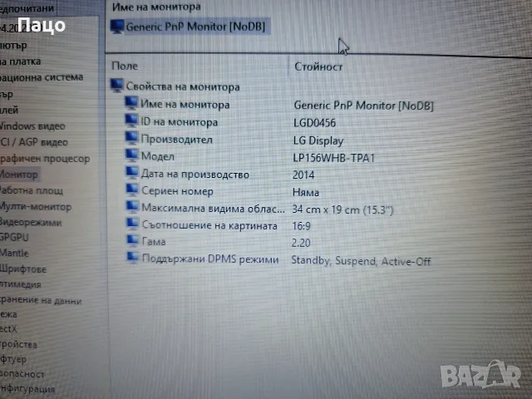Open the Монитор item in sidebar tree
Screen dimensions: 532x399
point(19,175)
